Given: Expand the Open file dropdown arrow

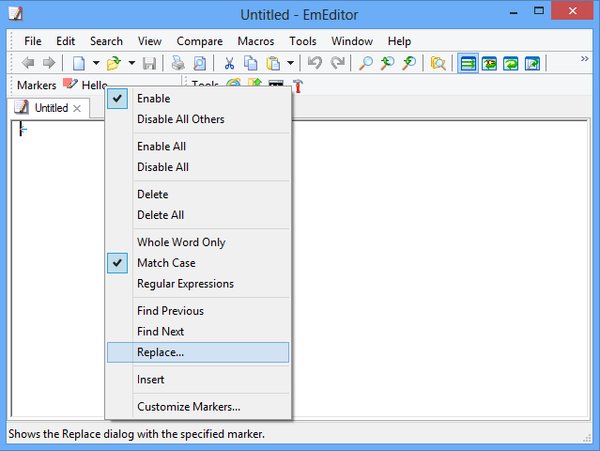Looking at the screenshot, I should coord(132,63).
